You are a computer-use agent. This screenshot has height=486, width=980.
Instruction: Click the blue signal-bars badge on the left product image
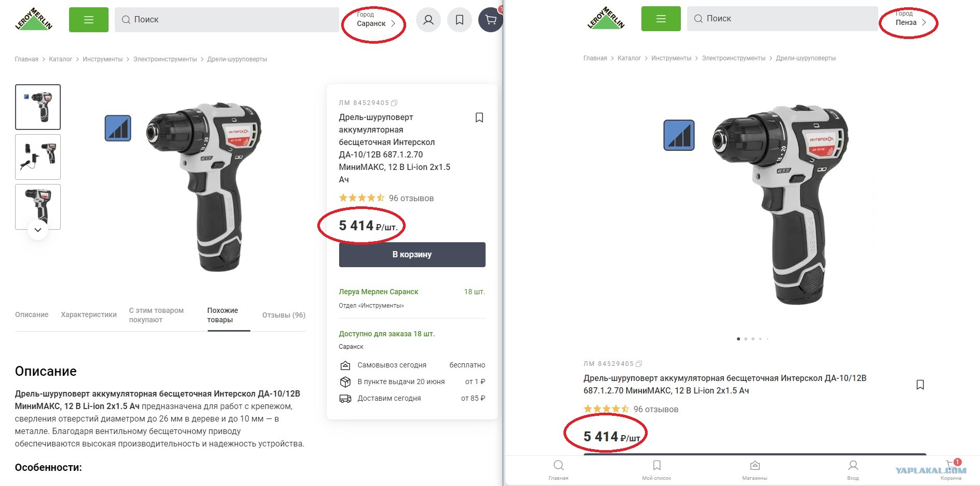click(118, 128)
